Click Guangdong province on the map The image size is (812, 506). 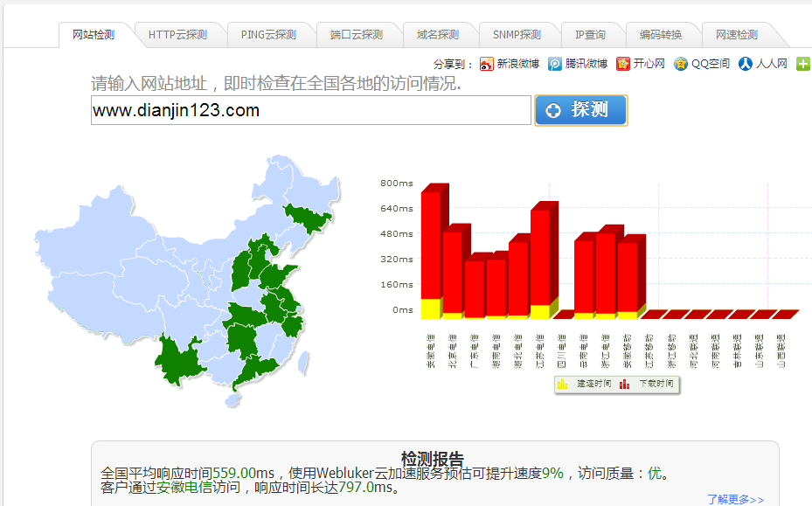click(256, 369)
